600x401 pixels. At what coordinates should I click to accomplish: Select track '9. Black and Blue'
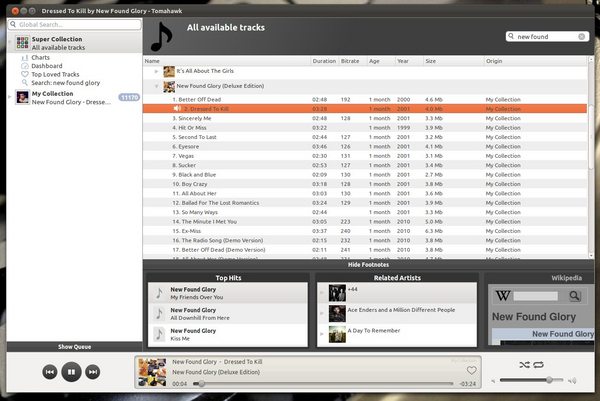(365, 174)
